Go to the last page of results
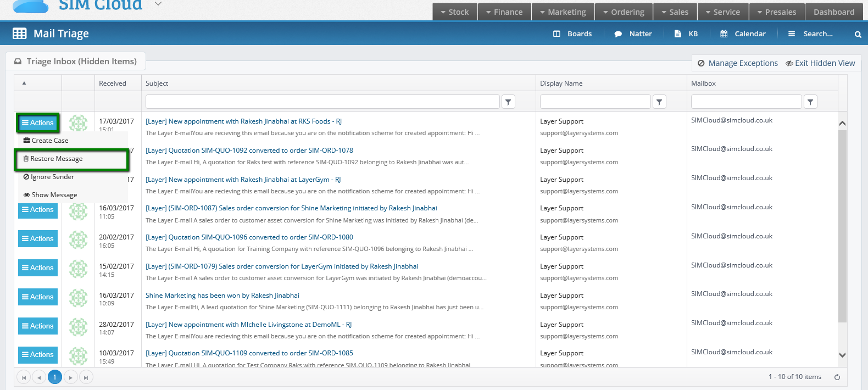The image size is (868, 390). click(x=86, y=377)
